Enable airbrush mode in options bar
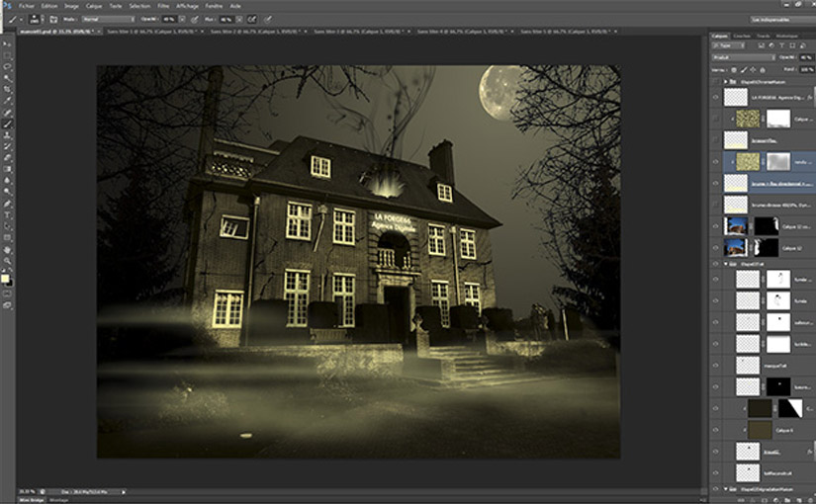Screen dimensions: 816x504 (x=252, y=19)
